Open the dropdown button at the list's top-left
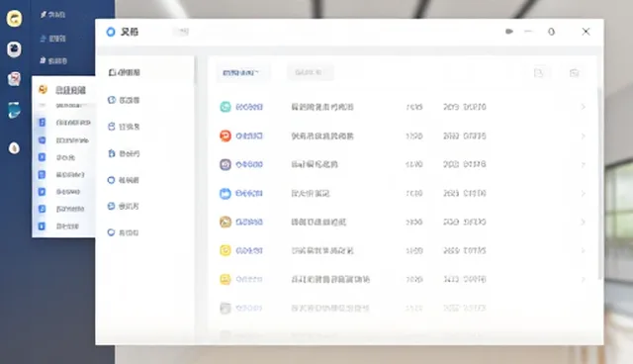Screen dimensions: 633x364 point(242,72)
